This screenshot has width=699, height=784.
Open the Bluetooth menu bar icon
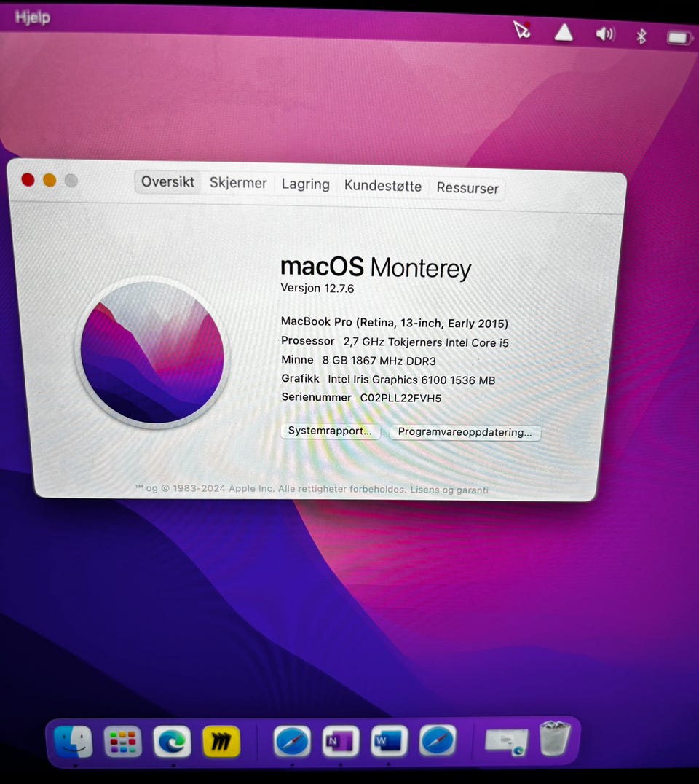pos(641,36)
